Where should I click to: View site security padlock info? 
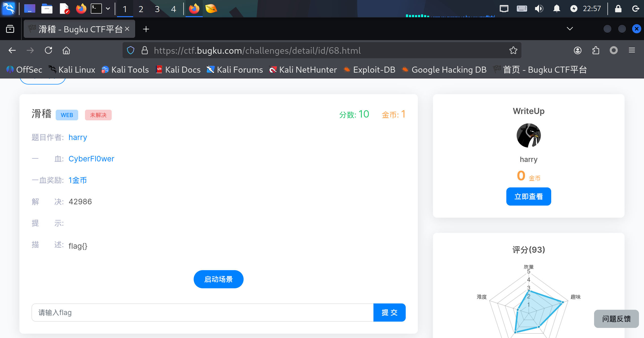tap(144, 50)
